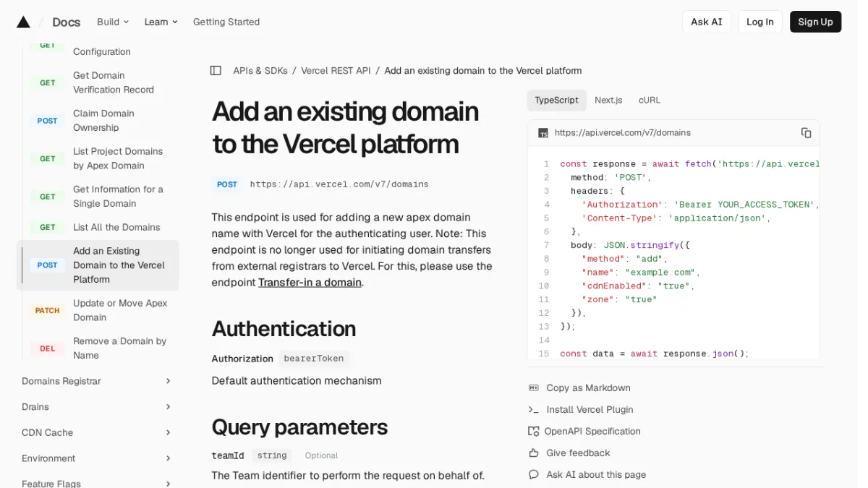This screenshot has width=868, height=488.
Task: Open List Project Domains by Apex Domain
Action: (x=118, y=158)
